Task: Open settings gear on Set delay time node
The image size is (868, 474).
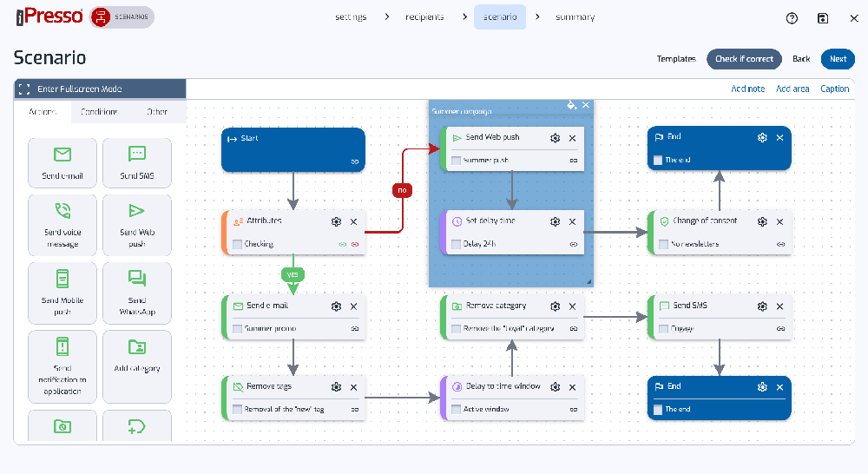Action: (x=556, y=221)
